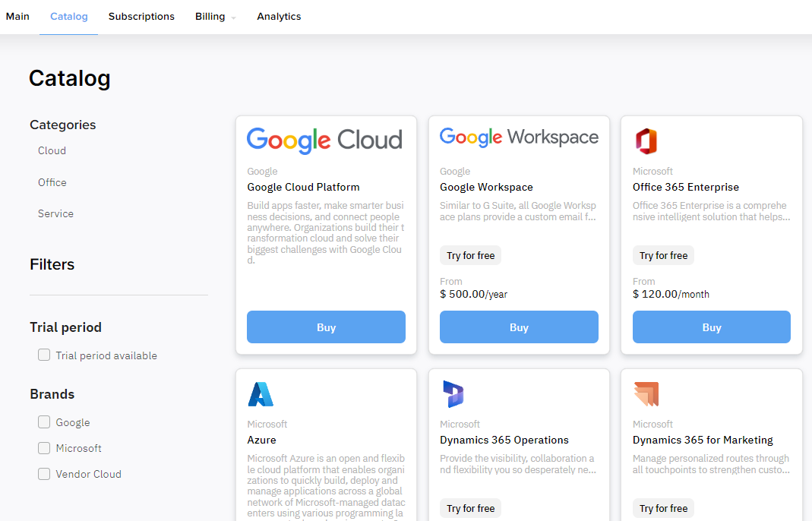Image resolution: width=812 pixels, height=521 pixels.
Task: Click Try for free on Google Workspace
Action: click(471, 255)
